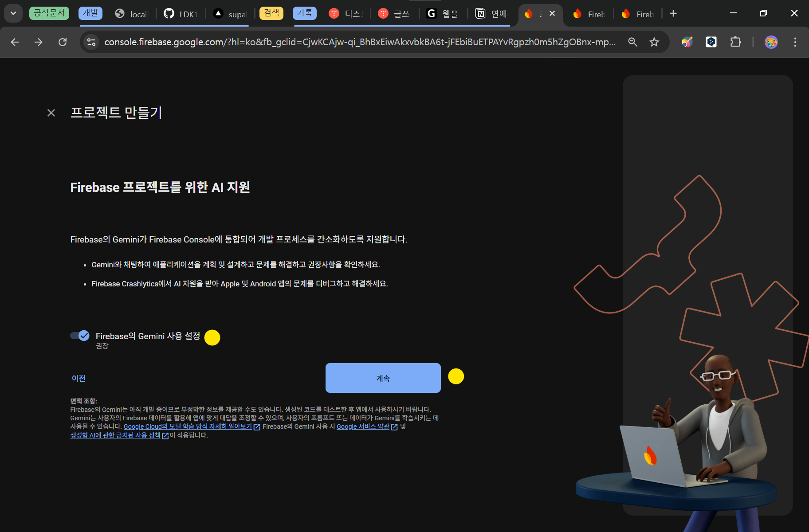Open a new browser tab
This screenshot has height=532, width=809.
pos(673,14)
